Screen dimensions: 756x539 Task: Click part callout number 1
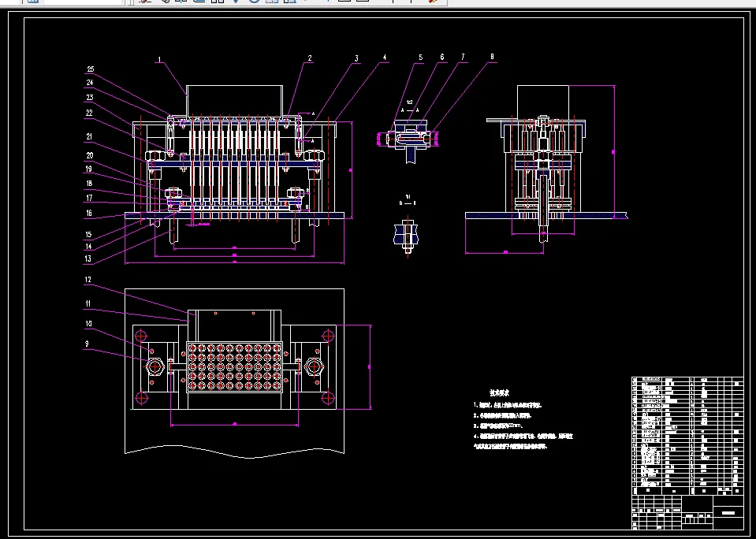[x=158, y=60]
